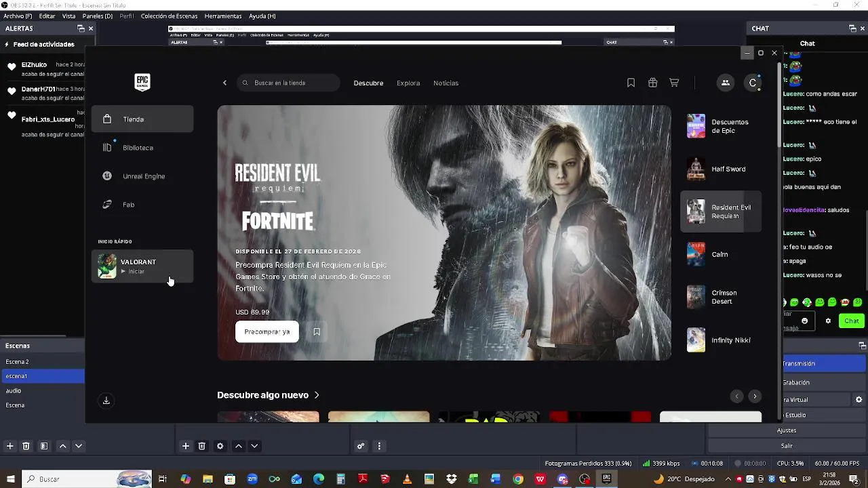
Task: Select the audio scene in Escenas list
Action: tap(42, 390)
